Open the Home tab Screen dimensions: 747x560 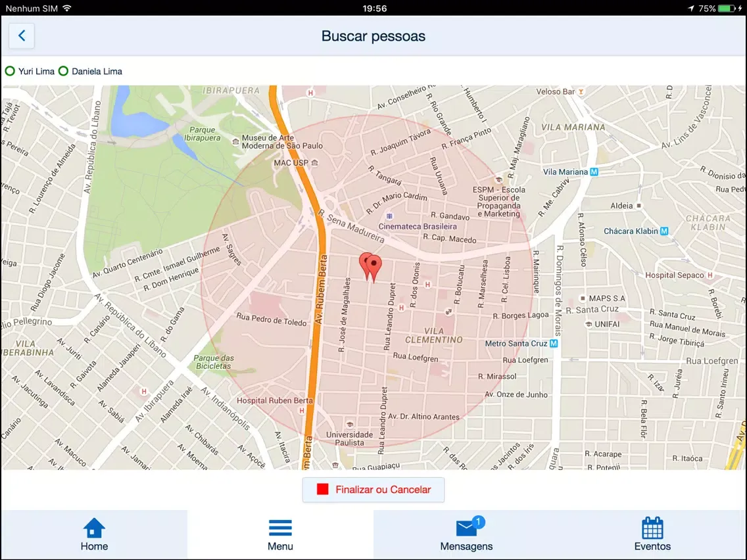94,534
